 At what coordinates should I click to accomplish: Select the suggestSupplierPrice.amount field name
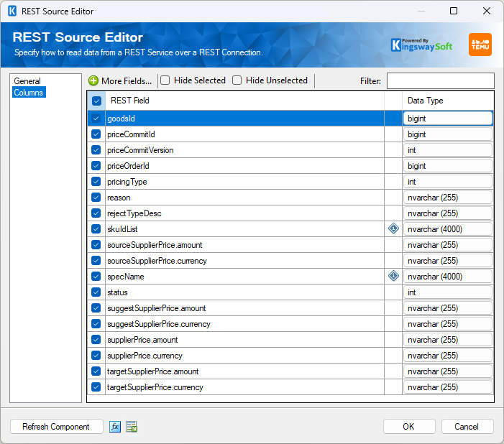(156, 308)
